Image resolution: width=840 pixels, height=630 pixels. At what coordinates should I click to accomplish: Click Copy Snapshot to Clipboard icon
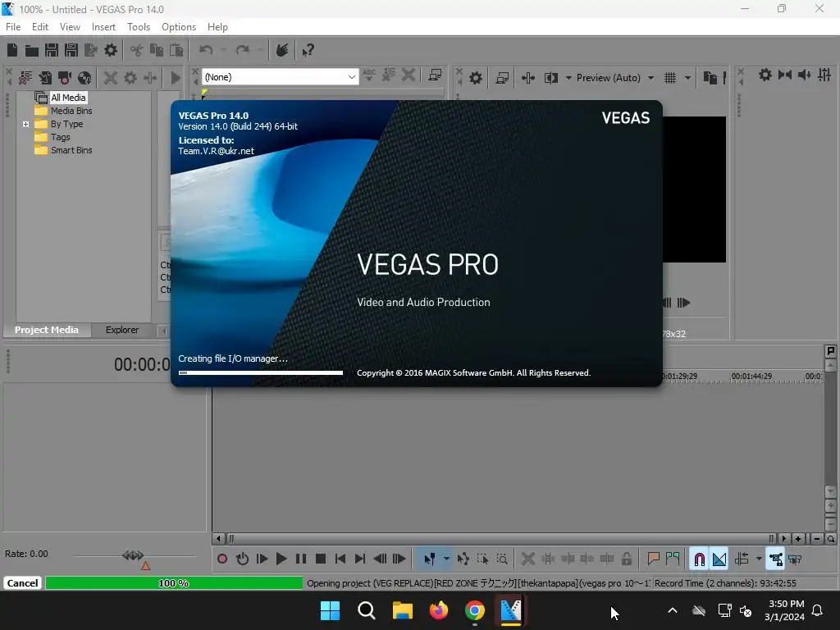coord(710,78)
